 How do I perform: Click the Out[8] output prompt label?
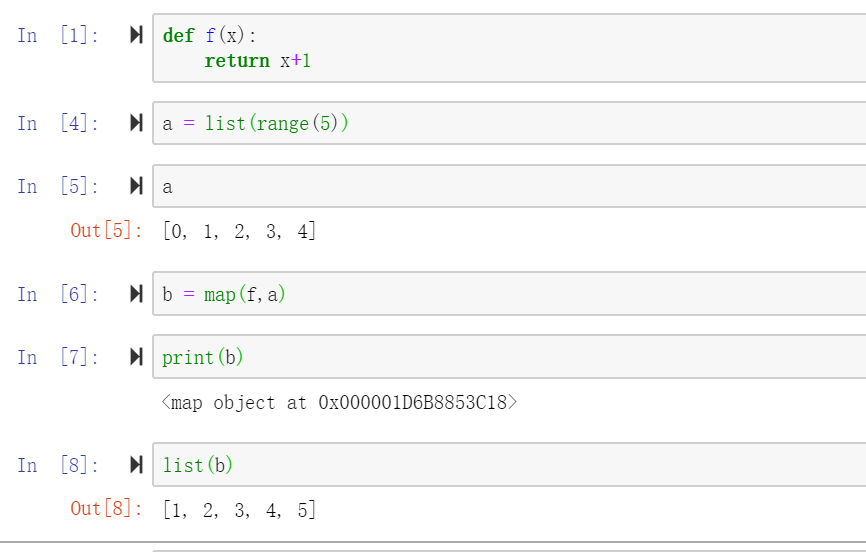click(x=107, y=508)
